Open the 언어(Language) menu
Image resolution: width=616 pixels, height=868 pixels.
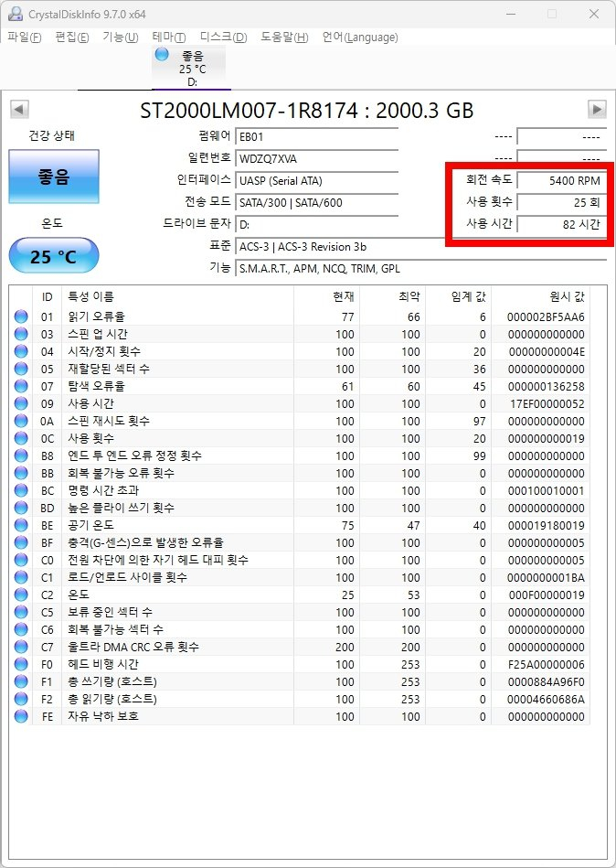click(x=360, y=38)
